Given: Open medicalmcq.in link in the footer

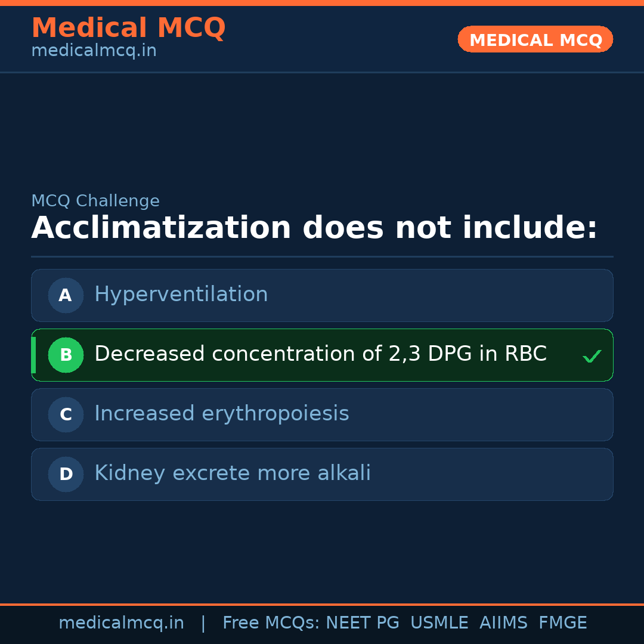Looking at the screenshot, I should [x=121, y=623].
